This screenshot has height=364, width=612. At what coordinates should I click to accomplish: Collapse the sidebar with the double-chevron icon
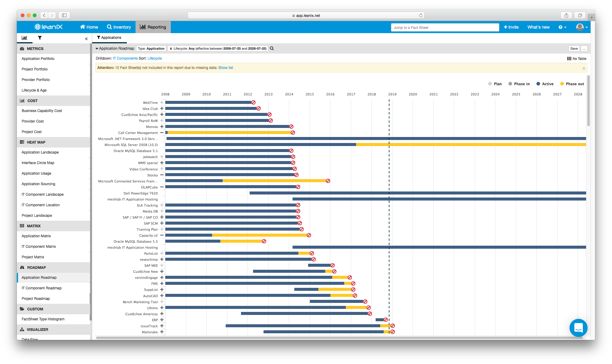86,39
